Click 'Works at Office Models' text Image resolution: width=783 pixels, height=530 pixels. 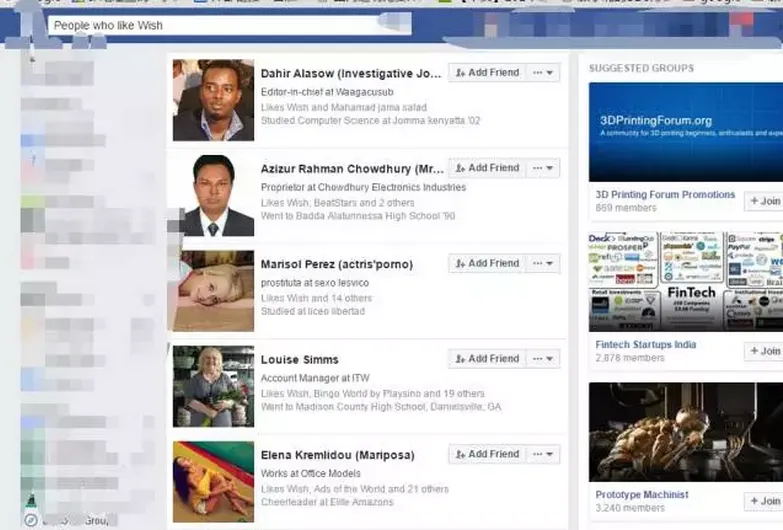pyautogui.click(x=311, y=474)
